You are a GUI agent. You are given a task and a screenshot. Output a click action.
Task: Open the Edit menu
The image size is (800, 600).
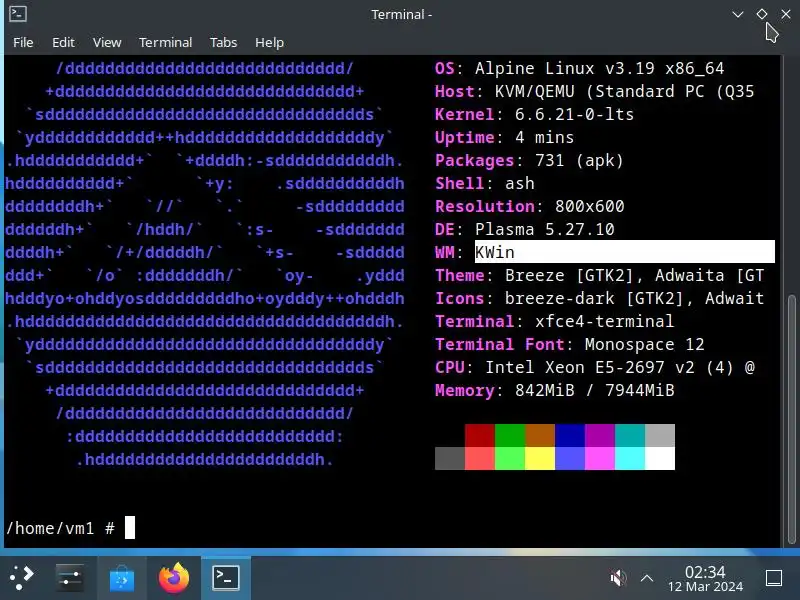pos(63,42)
